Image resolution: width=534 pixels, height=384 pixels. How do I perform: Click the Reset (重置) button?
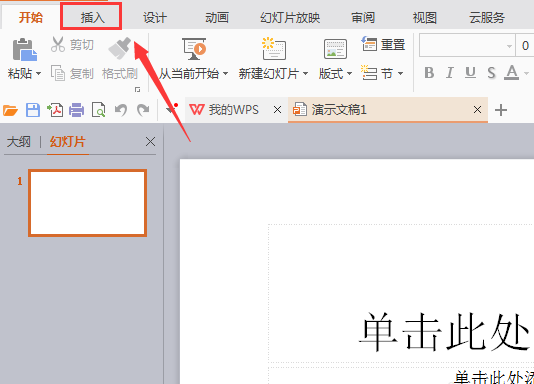383,44
